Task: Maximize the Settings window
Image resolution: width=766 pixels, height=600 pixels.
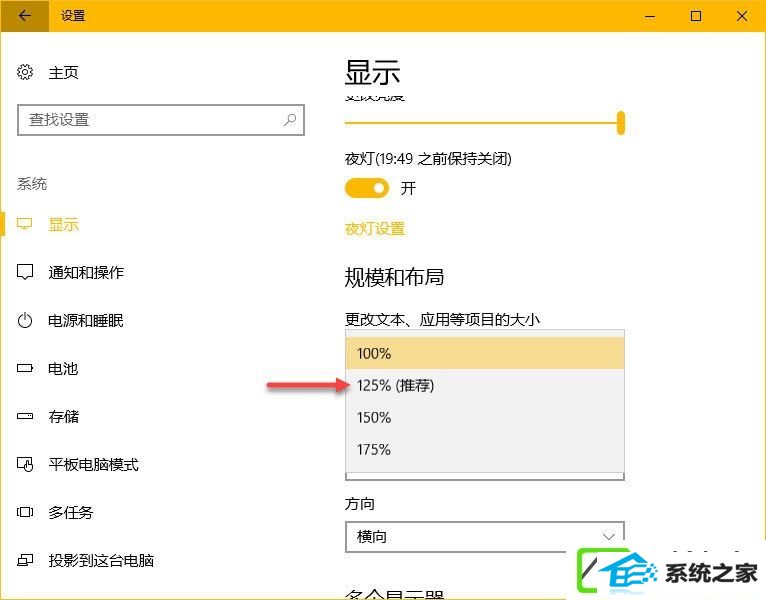Action: point(696,16)
